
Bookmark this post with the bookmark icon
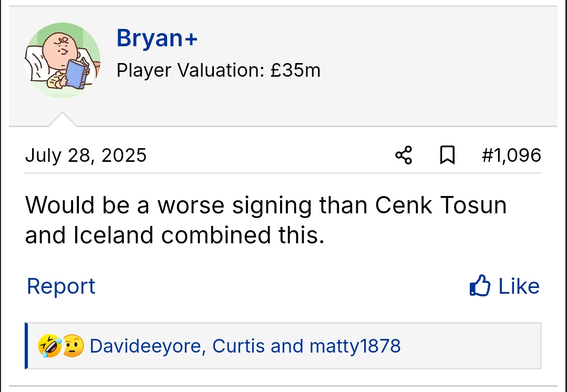tap(447, 156)
